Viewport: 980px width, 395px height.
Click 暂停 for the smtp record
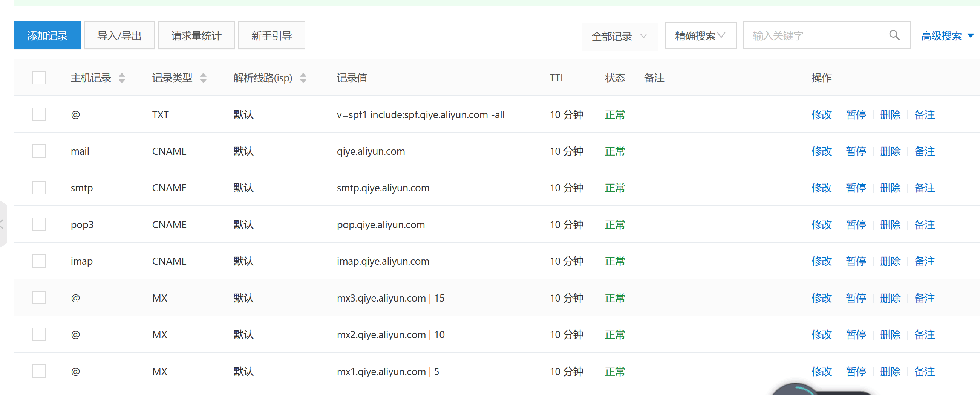coord(856,188)
